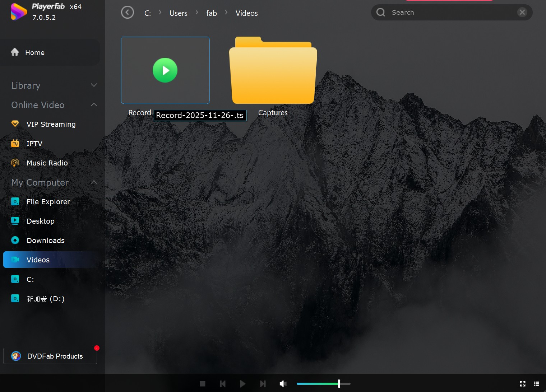Go to the Desktop folder
This screenshot has height=392, width=546.
coord(40,221)
